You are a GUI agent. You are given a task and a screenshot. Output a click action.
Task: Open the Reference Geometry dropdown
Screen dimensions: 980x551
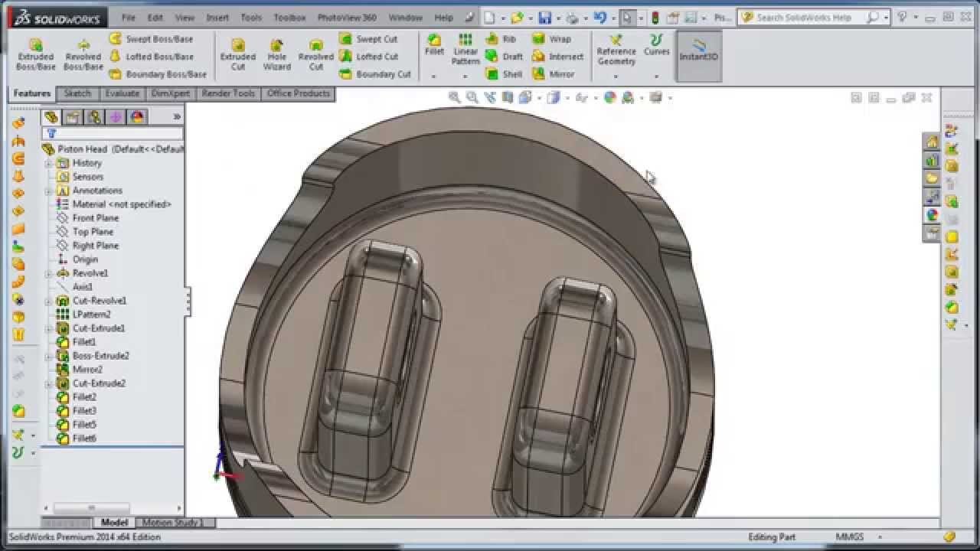click(x=616, y=76)
